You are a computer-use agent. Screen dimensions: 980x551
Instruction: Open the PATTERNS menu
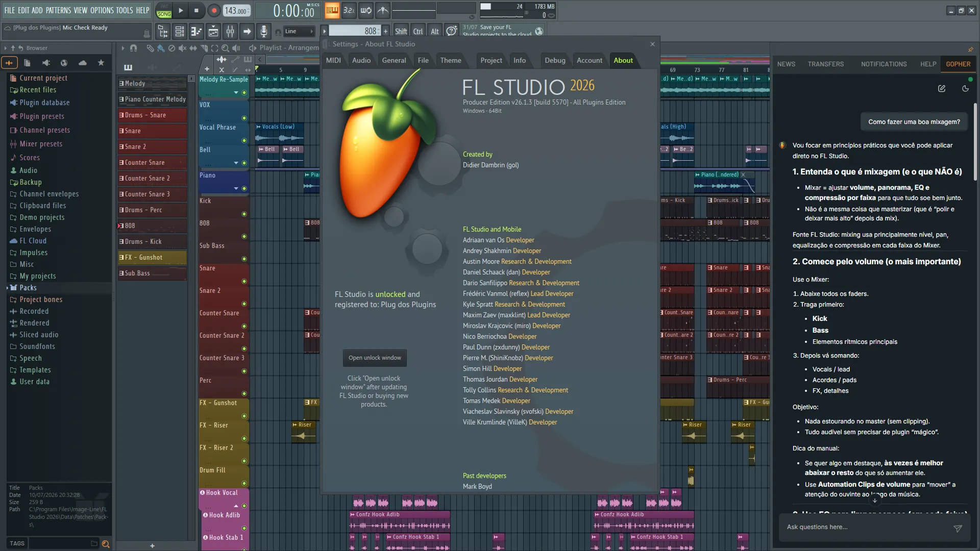click(x=58, y=10)
